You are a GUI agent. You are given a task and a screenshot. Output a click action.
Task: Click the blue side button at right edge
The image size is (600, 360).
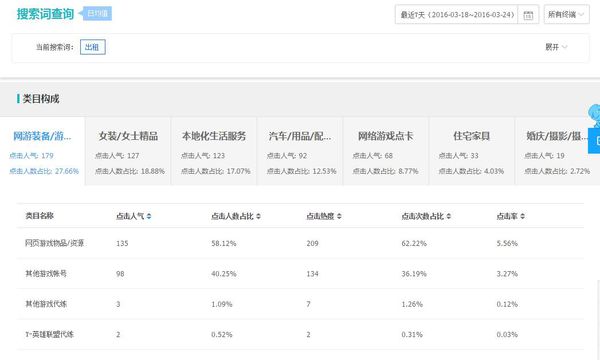tap(594, 141)
